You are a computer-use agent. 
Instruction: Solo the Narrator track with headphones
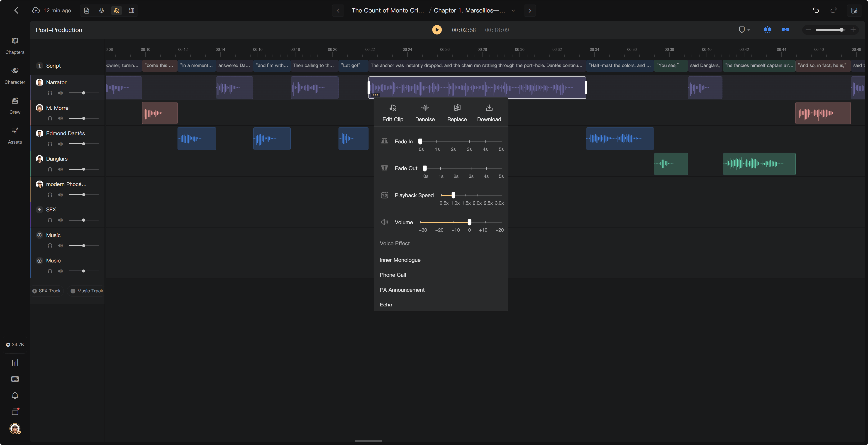pos(50,93)
